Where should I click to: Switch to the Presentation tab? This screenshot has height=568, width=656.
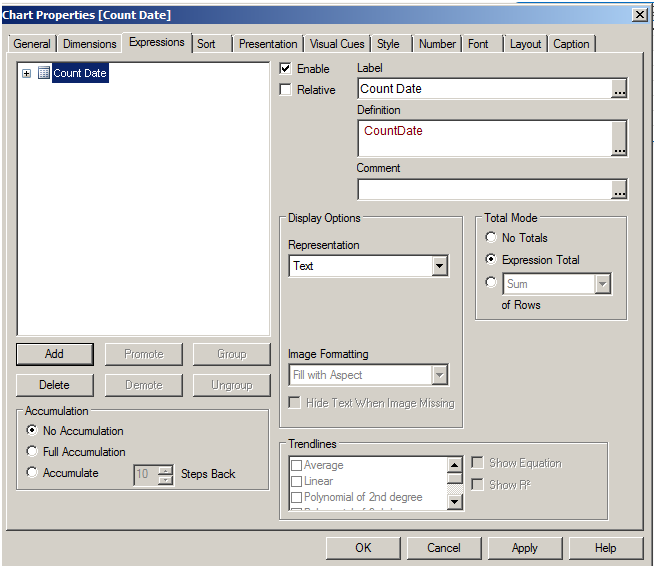268,44
